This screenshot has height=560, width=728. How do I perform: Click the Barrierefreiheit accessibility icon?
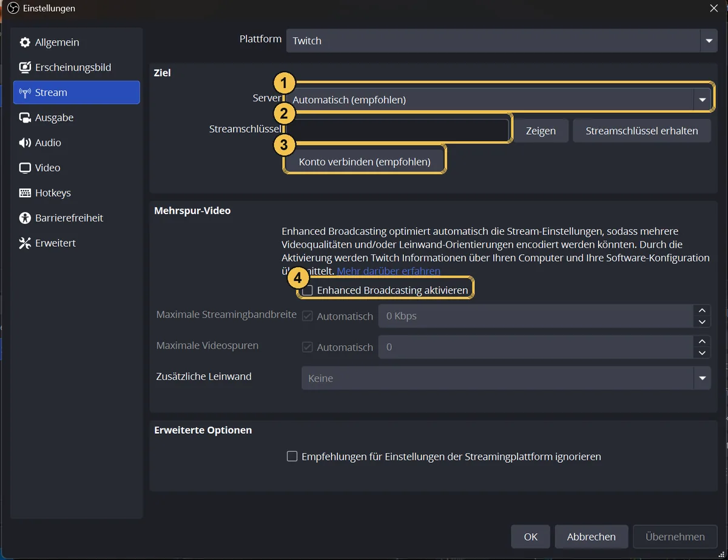(x=25, y=218)
